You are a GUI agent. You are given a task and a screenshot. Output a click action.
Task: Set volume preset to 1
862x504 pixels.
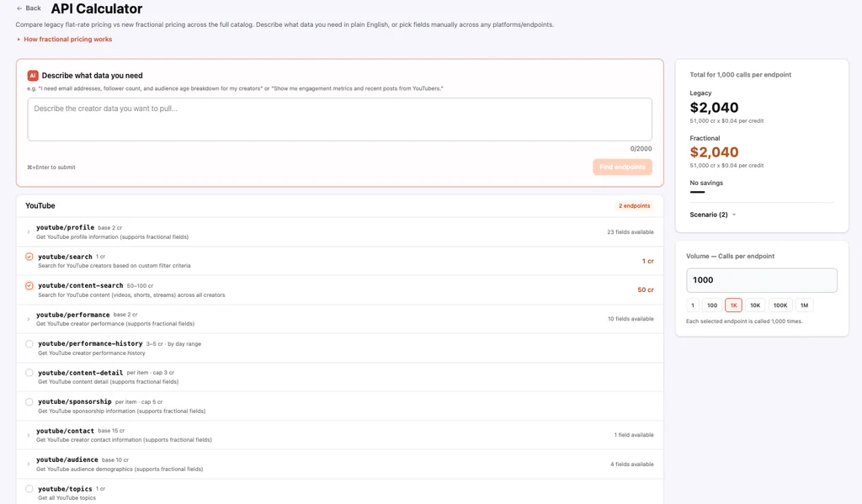tap(693, 305)
